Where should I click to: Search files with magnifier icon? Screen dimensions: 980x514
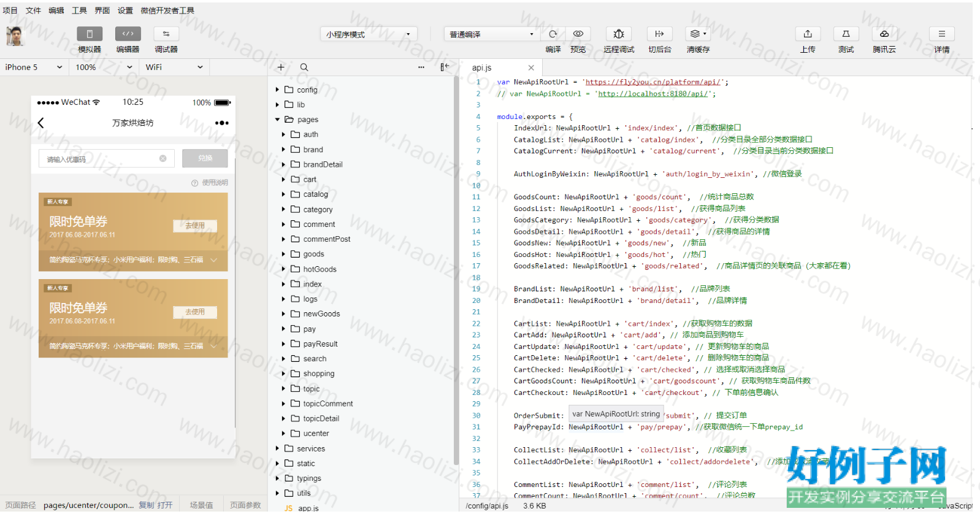tap(304, 67)
